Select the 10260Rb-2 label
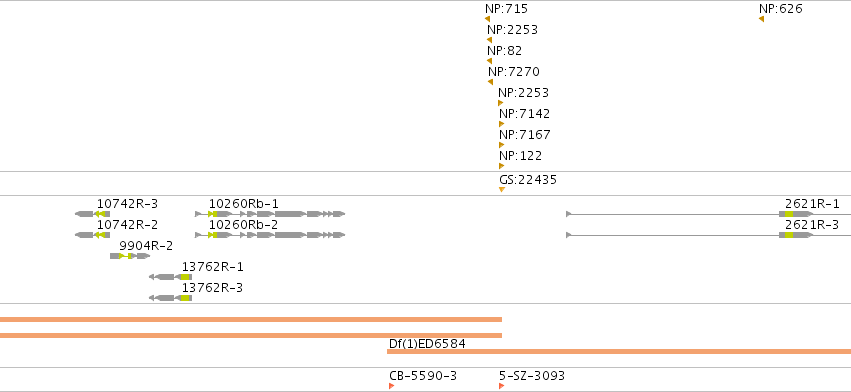 tap(244, 225)
